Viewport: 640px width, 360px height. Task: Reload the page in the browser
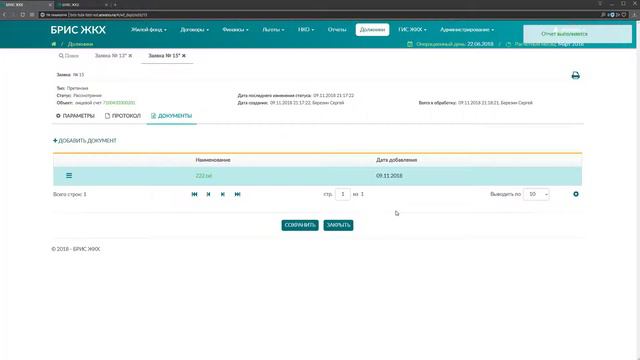[x=22, y=14]
